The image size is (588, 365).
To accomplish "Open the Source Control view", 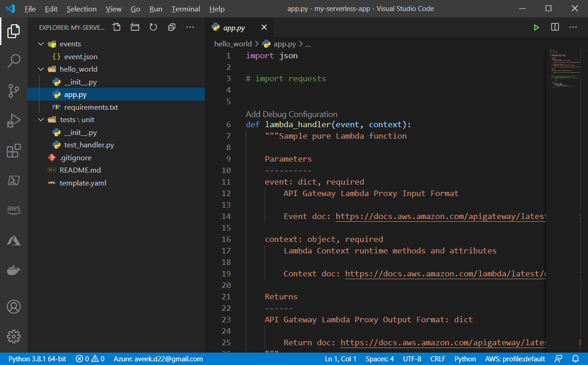I will (14, 91).
